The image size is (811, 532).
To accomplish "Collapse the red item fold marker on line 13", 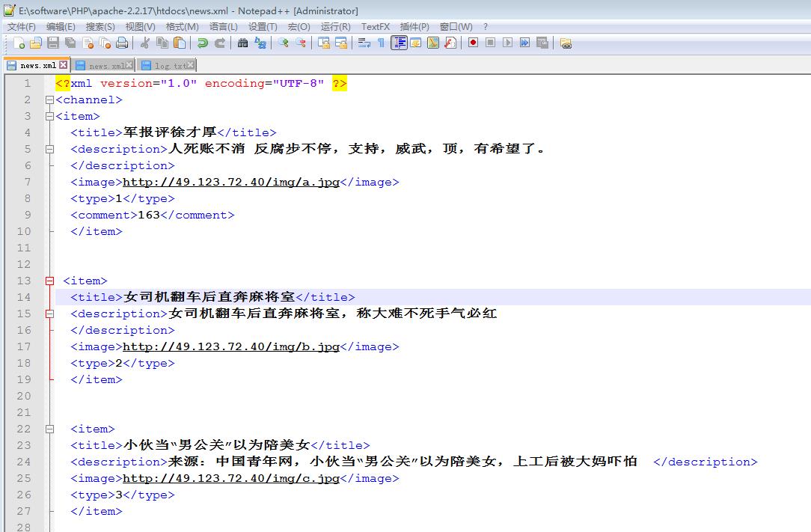I will coord(49,281).
